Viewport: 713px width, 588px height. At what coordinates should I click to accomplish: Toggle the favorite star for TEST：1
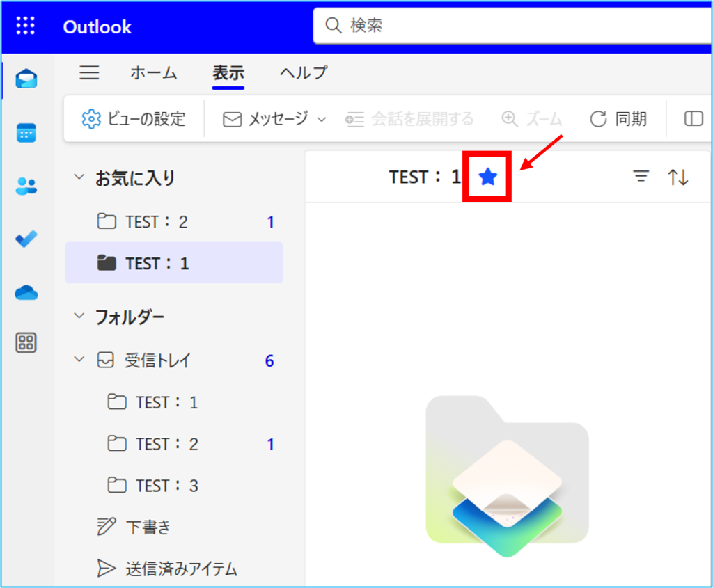click(x=488, y=177)
